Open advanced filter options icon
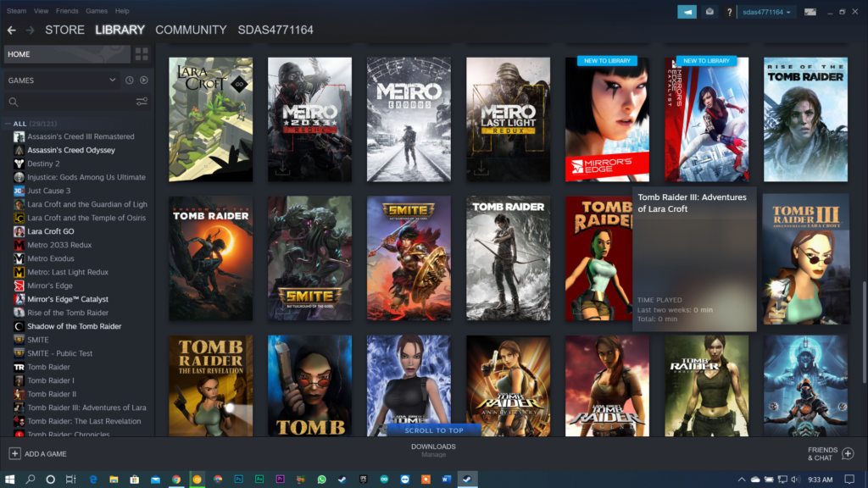Viewport: 868px width, 488px height. coord(142,102)
